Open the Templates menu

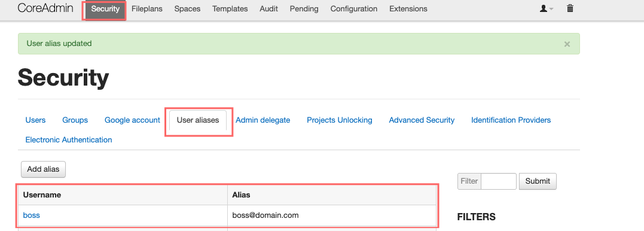click(x=230, y=8)
